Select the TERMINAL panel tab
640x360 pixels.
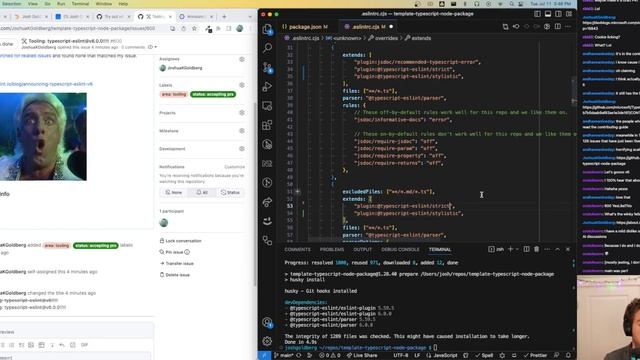(440, 249)
